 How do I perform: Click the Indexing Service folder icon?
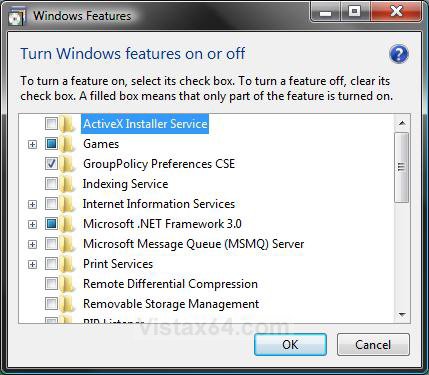click(x=67, y=184)
